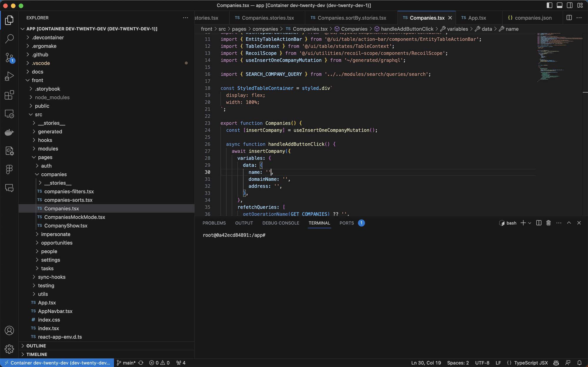Click the main* git branch indicator
588x367 pixels.
pyautogui.click(x=126, y=363)
